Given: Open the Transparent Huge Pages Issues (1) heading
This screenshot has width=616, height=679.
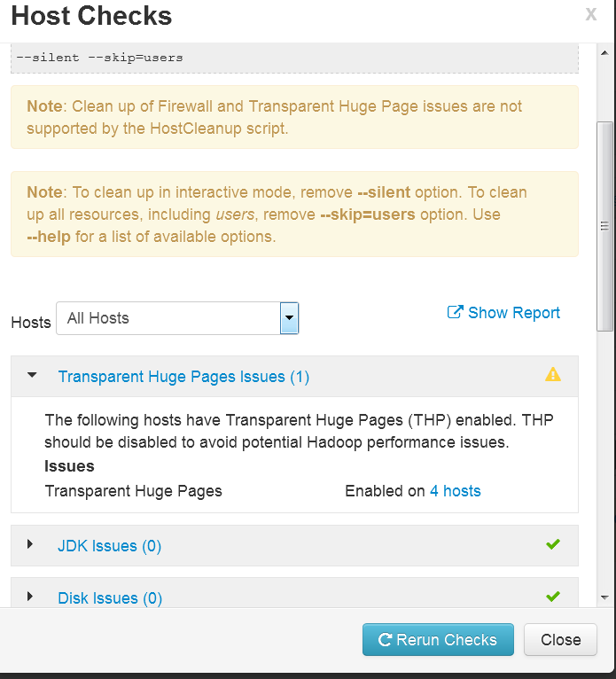Looking at the screenshot, I should 183,377.
